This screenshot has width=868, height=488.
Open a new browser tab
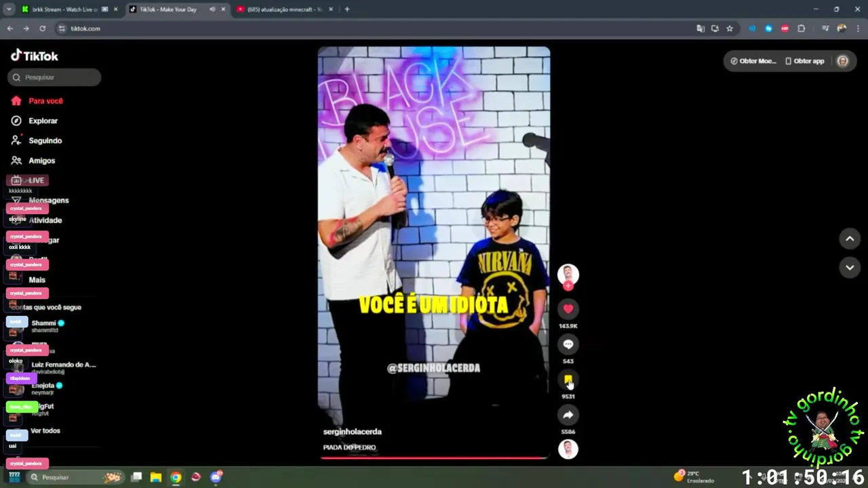[x=347, y=9]
